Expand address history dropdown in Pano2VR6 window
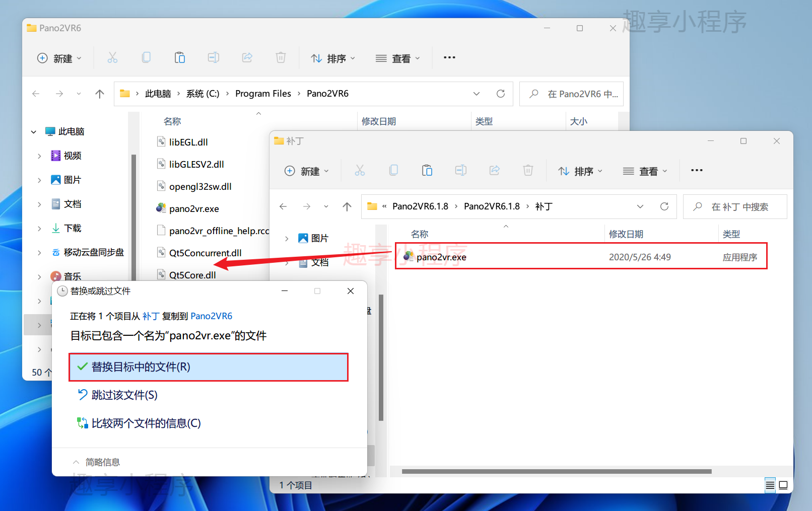This screenshot has height=511, width=812. pos(477,94)
